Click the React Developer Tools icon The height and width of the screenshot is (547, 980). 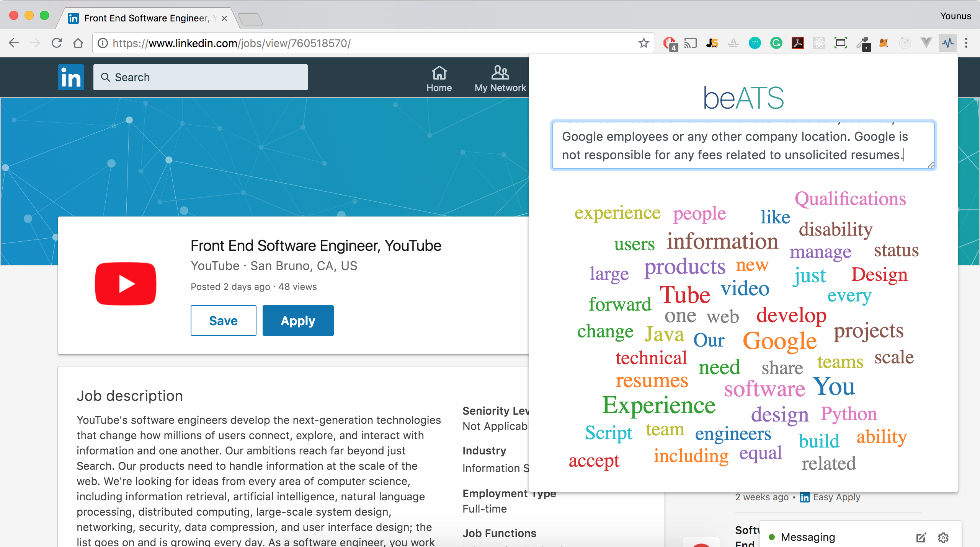click(x=819, y=43)
